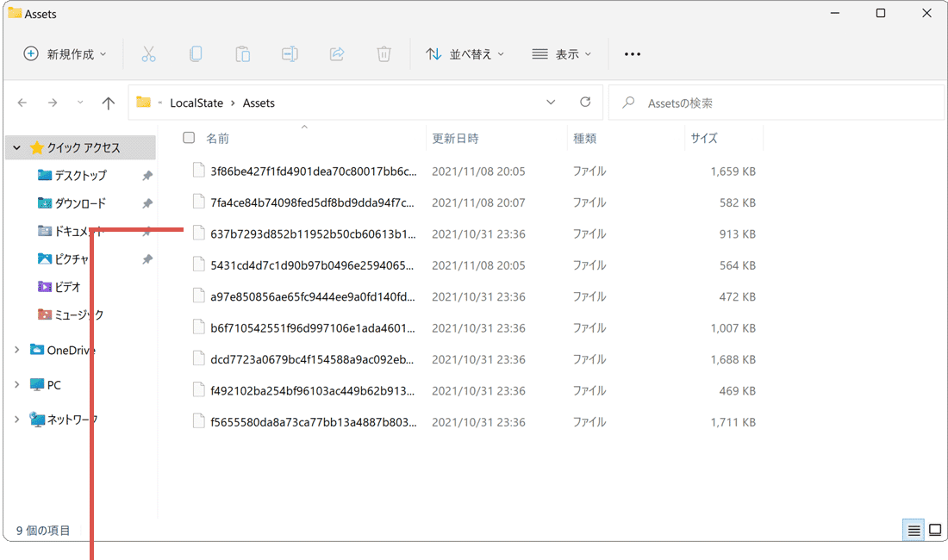The height and width of the screenshot is (560, 948).
Task: Select the Cut (scissors) icon
Action: [149, 53]
